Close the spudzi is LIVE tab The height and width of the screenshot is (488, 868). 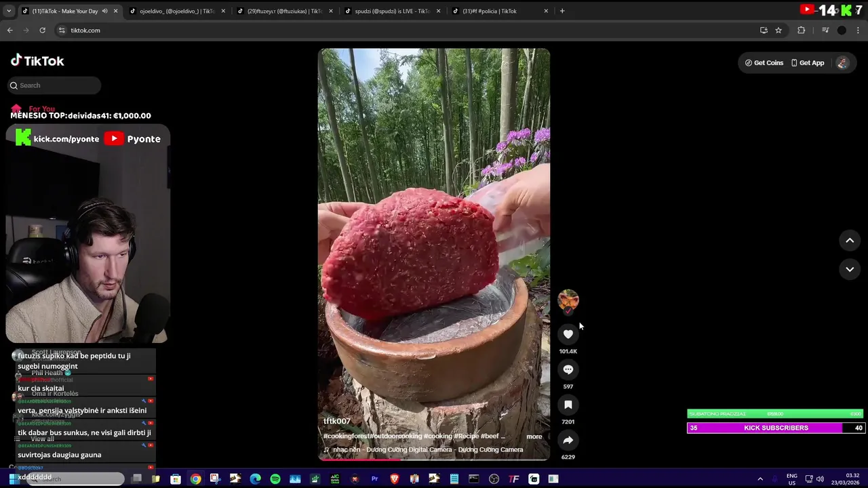tap(438, 11)
